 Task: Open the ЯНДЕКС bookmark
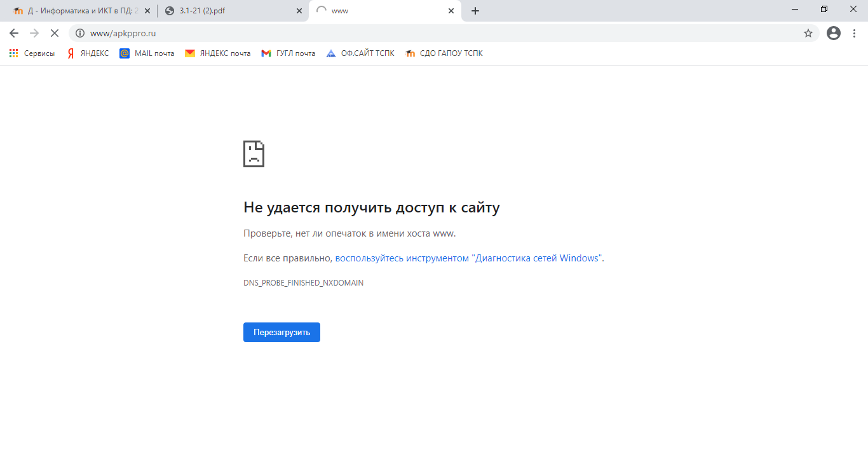[88, 53]
